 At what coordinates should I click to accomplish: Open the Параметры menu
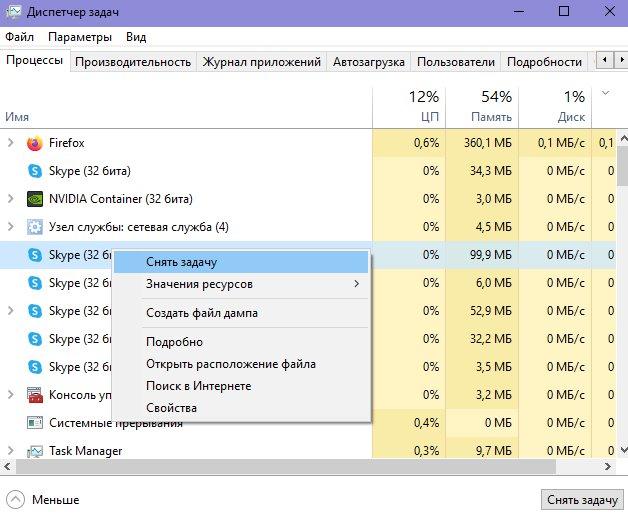click(80, 37)
